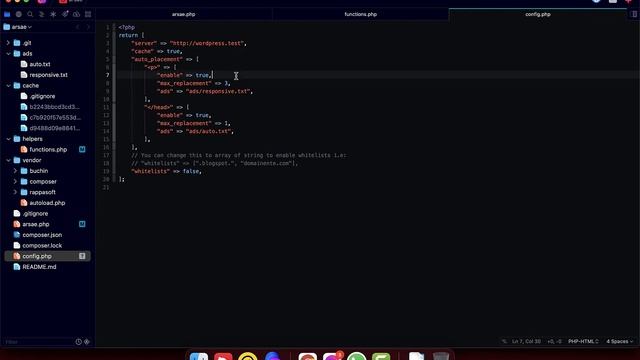Image resolution: width=640 pixels, height=360 pixels.
Task: Click the Ln 7, Col 30 cursor position
Action: (526, 341)
